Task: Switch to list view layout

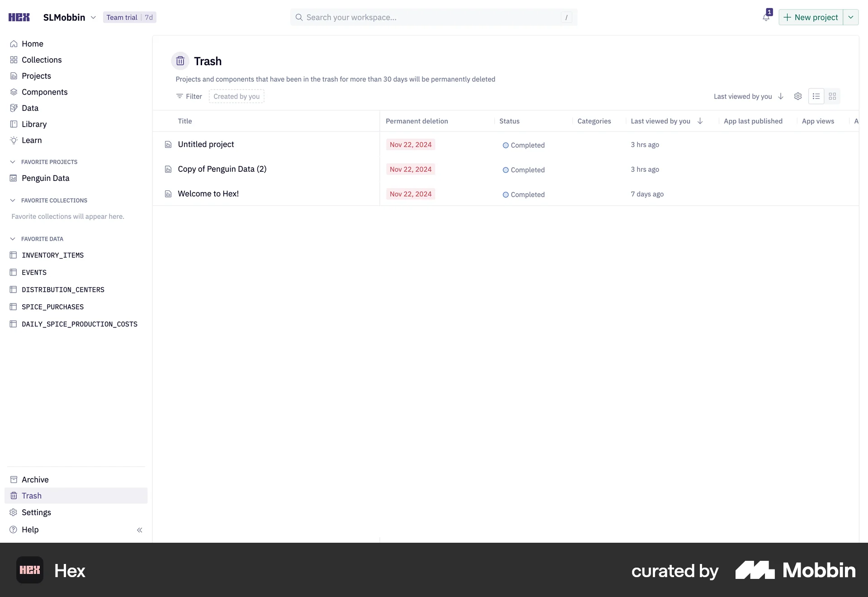Action: click(816, 96)
